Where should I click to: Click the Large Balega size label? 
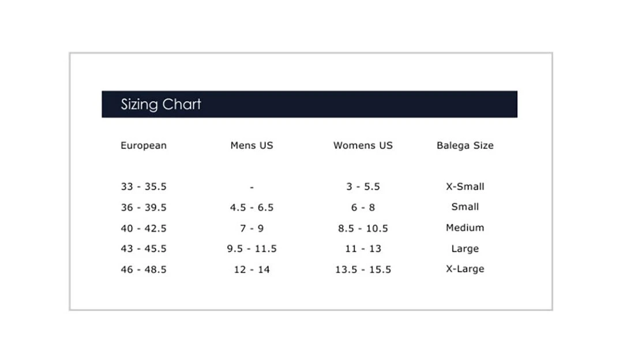point(465,249)
